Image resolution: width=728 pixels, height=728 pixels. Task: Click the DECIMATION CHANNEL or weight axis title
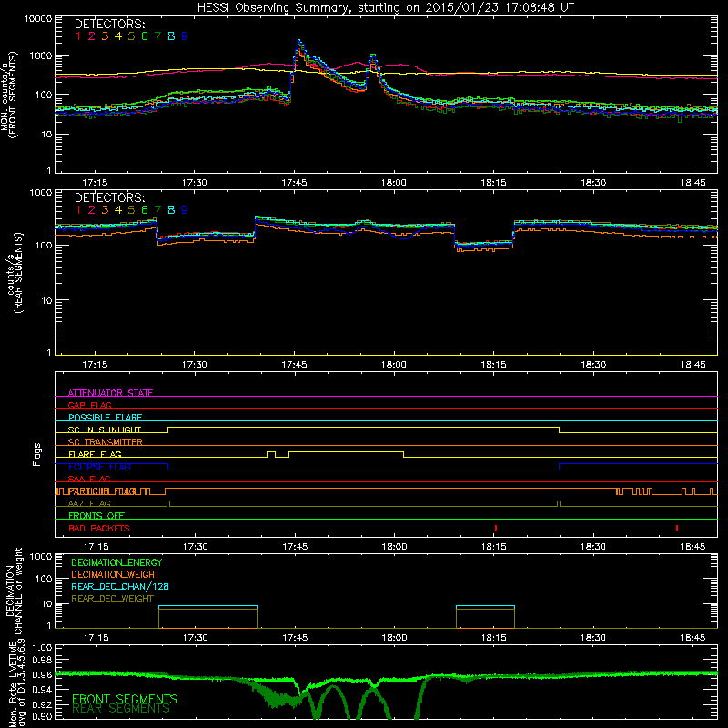tap(14, 591)
